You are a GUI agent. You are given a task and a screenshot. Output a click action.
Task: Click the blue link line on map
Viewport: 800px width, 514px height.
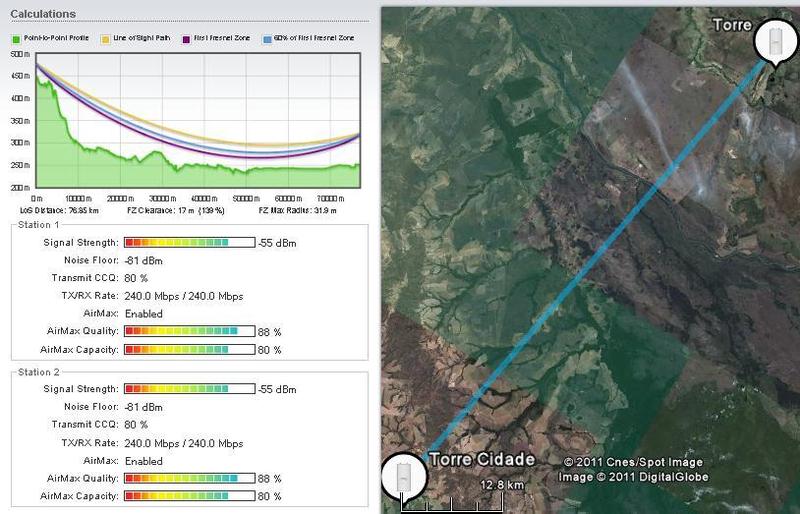click(594, 258)
